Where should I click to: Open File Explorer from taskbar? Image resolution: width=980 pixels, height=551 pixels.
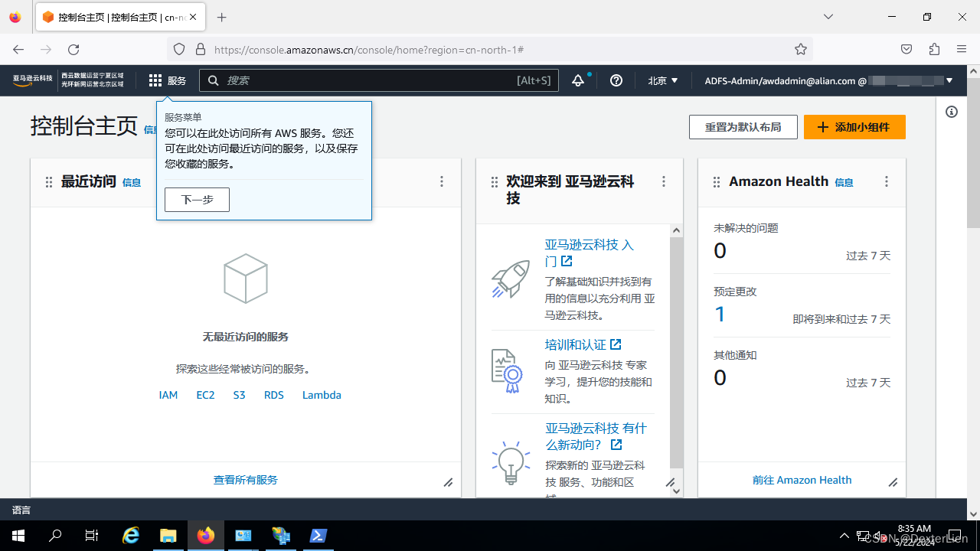168,536
